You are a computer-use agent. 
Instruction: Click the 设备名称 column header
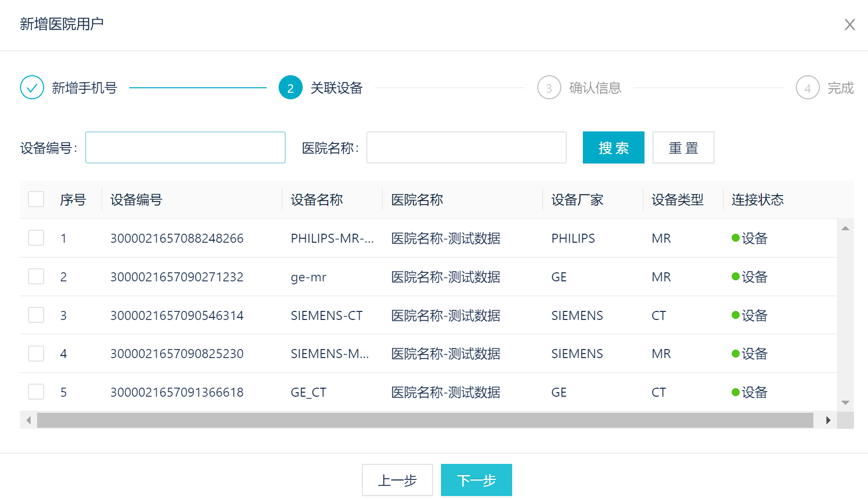[x=317, y=199]
